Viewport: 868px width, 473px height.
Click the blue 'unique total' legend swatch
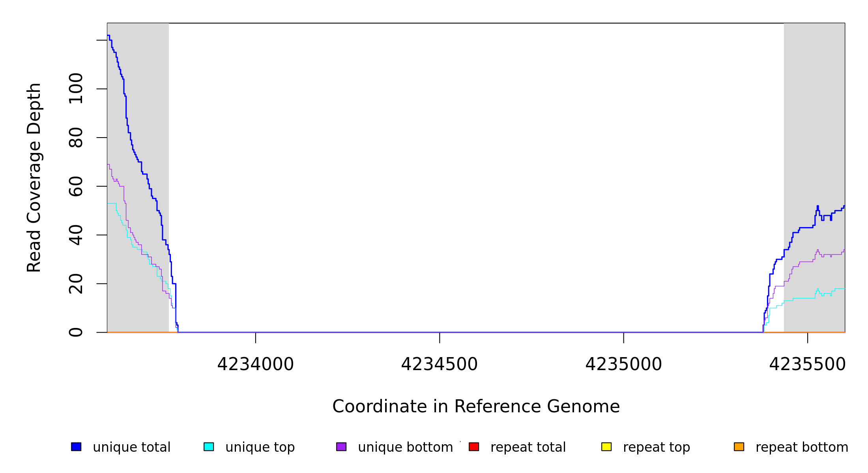tap(76, 447)
